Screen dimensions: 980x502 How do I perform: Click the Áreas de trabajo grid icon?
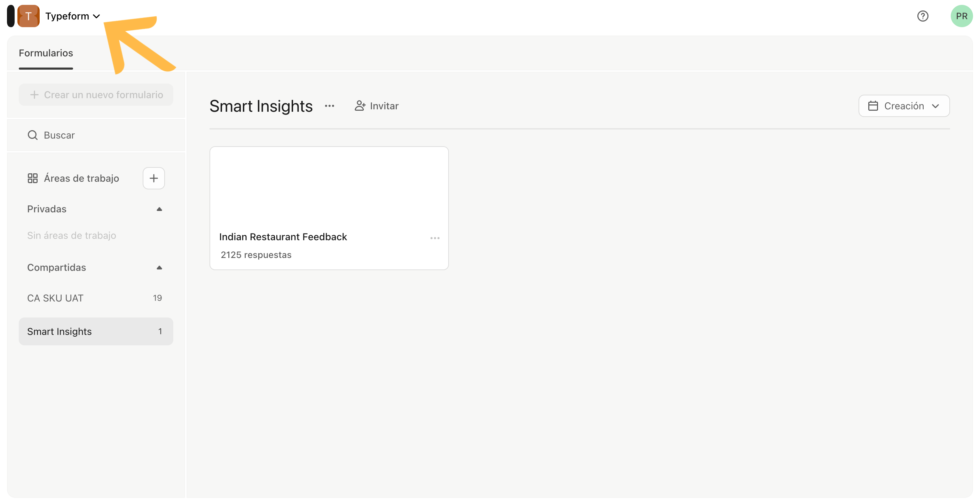click(33, 178)
